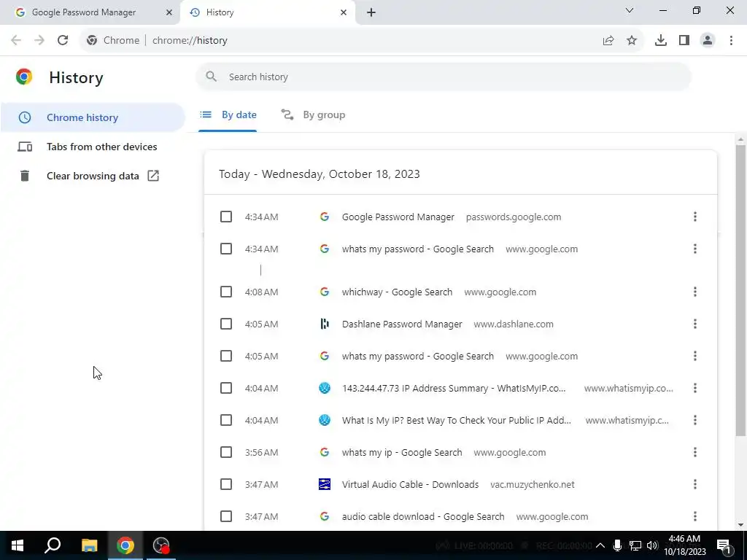Open more actions for whichway search entry
The width and height of the screenshot is (747, 560).
click(695, 292)
